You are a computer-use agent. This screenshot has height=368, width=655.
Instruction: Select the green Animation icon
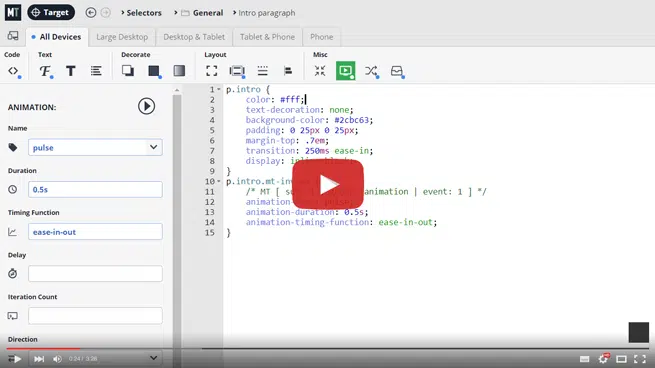point(345,71)
